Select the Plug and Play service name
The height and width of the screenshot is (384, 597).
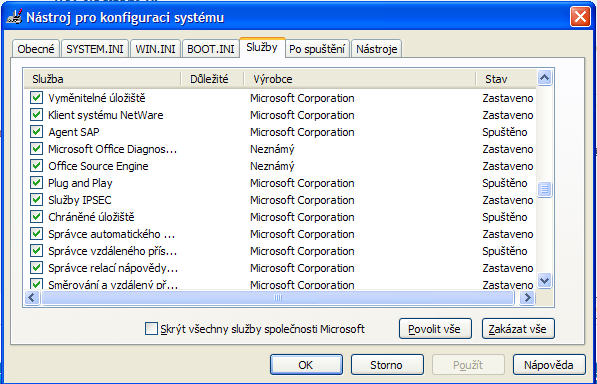click(80, 183)
